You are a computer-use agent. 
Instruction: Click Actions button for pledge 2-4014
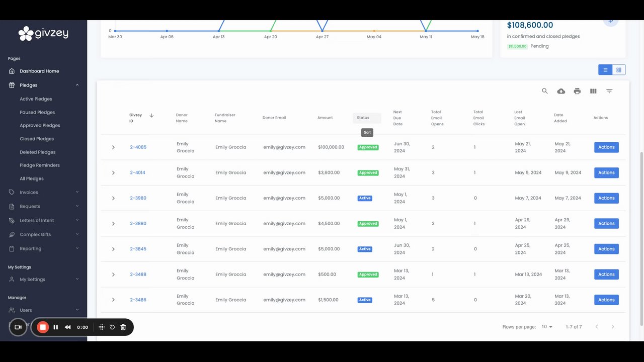(x=606, y=172)
